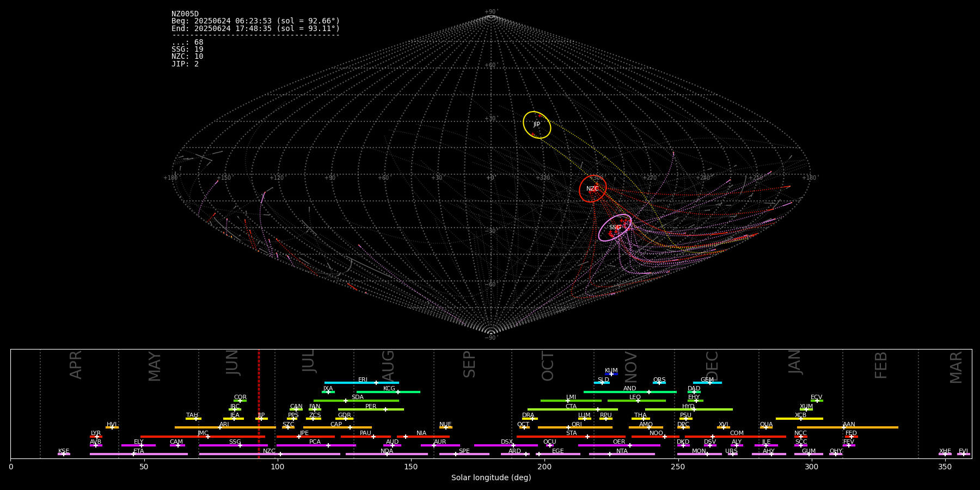Click the pink NDA shower bar
Viewport: 980px width, 490px height.
[387, 454]
